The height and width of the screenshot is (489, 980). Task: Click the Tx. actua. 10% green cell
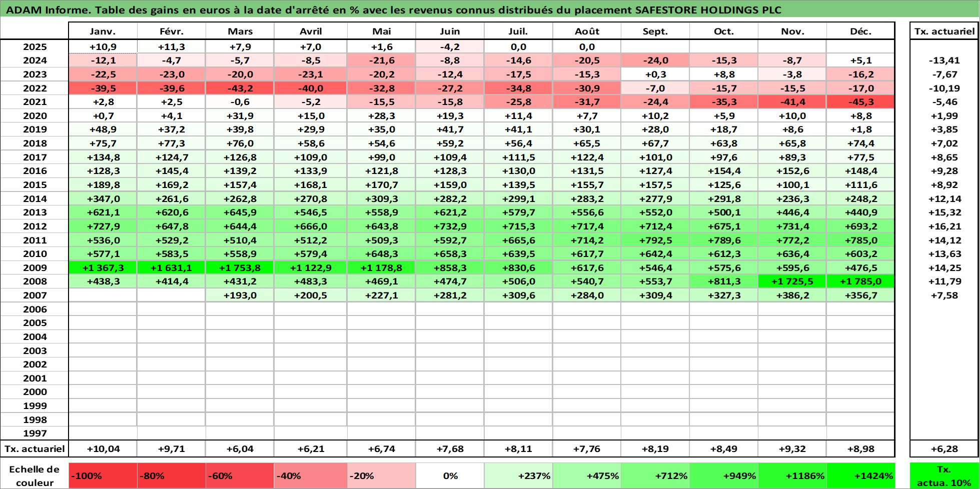click(x=944, y=476)
